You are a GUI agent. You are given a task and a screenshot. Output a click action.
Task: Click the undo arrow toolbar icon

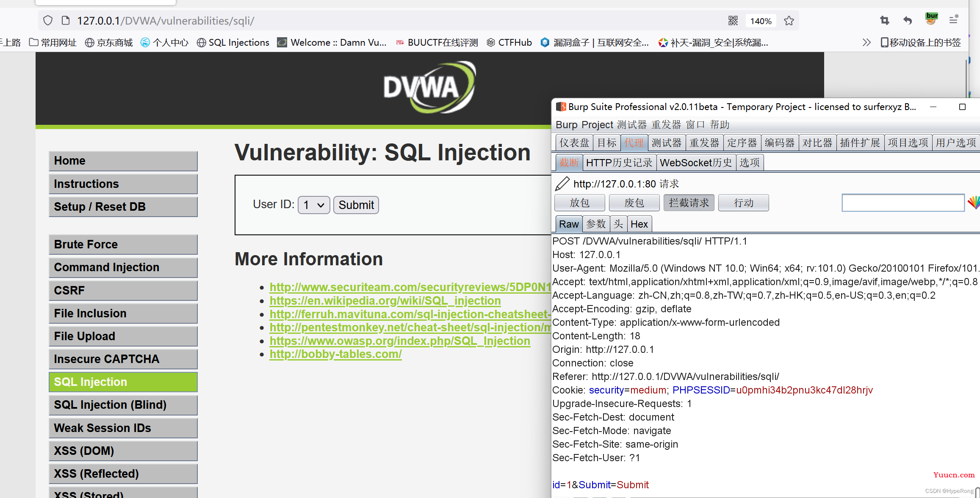click(x=907, y=20)
